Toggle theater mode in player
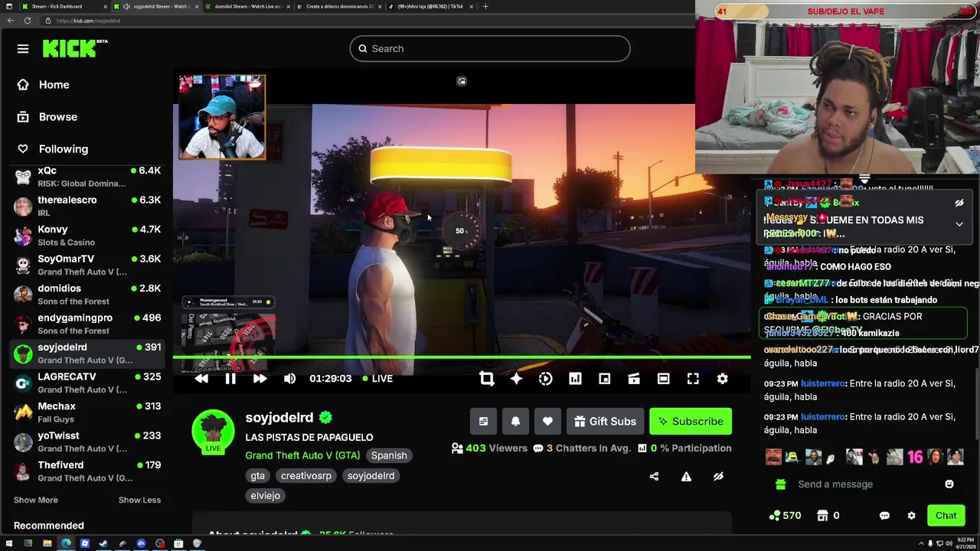 pos(663,379)
